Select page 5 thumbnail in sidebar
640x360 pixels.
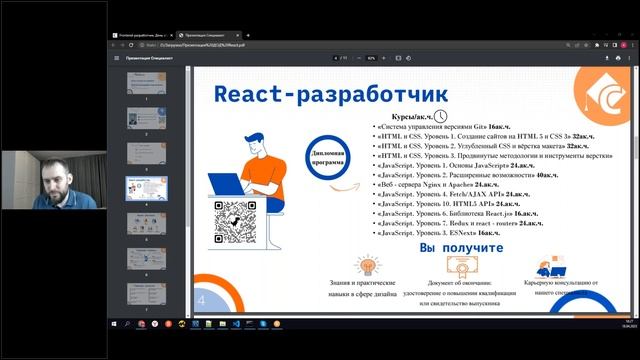[147, 223]
